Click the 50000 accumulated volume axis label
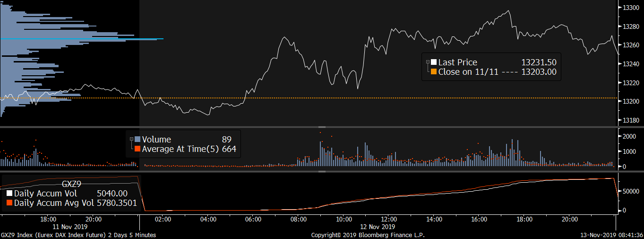Image resolution: width=644 pixels, height=239 pixels. coord(632,190)
